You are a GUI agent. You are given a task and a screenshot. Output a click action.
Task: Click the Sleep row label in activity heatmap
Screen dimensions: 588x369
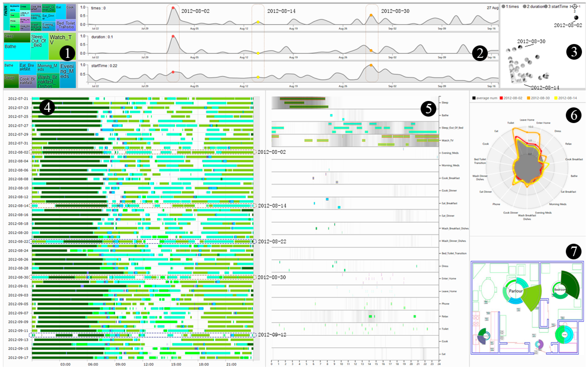tap(445, 102)
